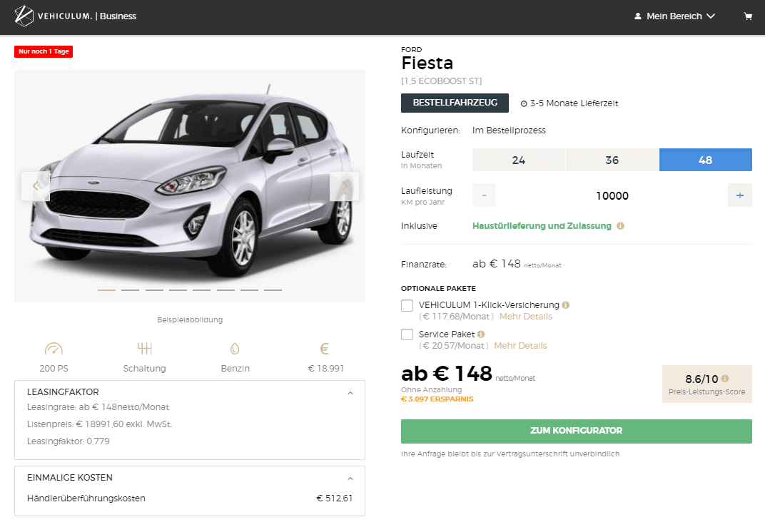
Task: Click the clock icon beside Lieferzeit
Action: point(524,103)
